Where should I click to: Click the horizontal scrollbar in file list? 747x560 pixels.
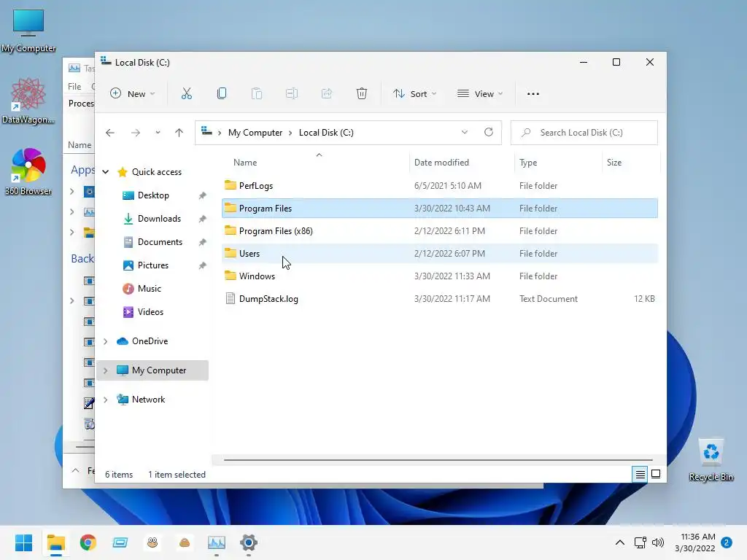438,460
